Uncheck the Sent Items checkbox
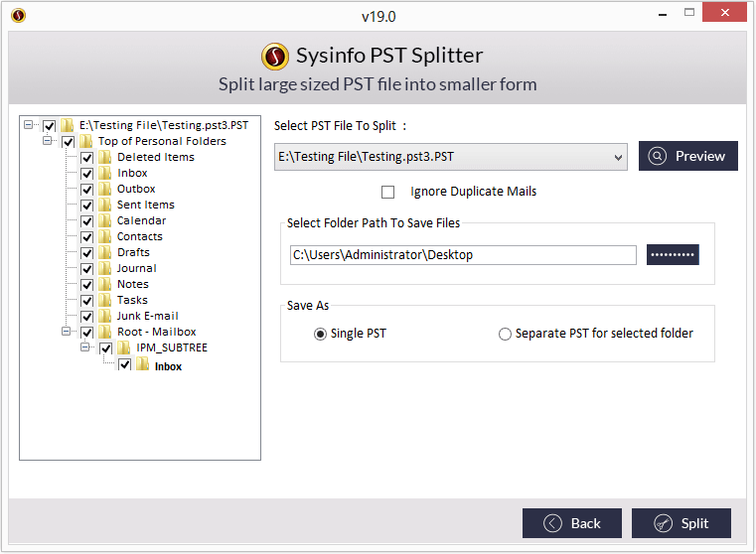The image size is (756, 554). (x=86, y=206)
